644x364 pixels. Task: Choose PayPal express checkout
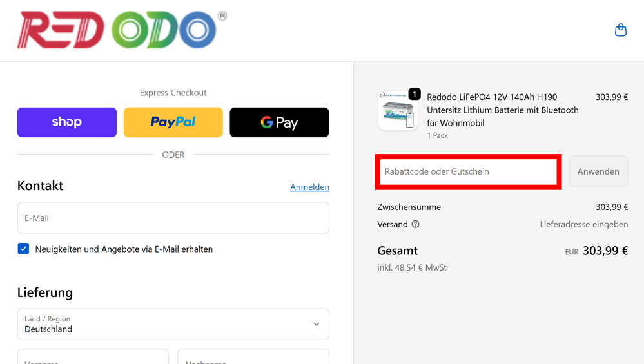tap(173, 122)
